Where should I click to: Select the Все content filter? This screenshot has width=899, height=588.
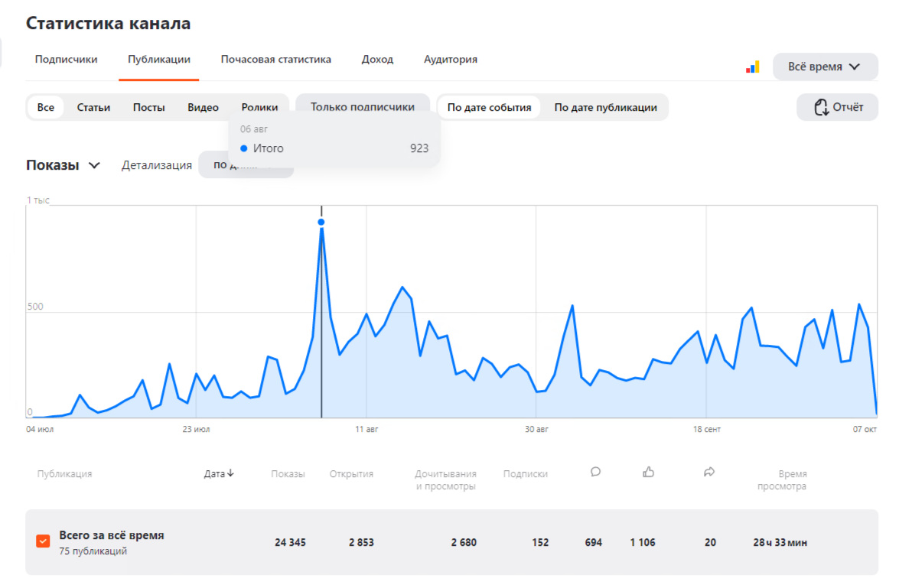pos(46,107)
